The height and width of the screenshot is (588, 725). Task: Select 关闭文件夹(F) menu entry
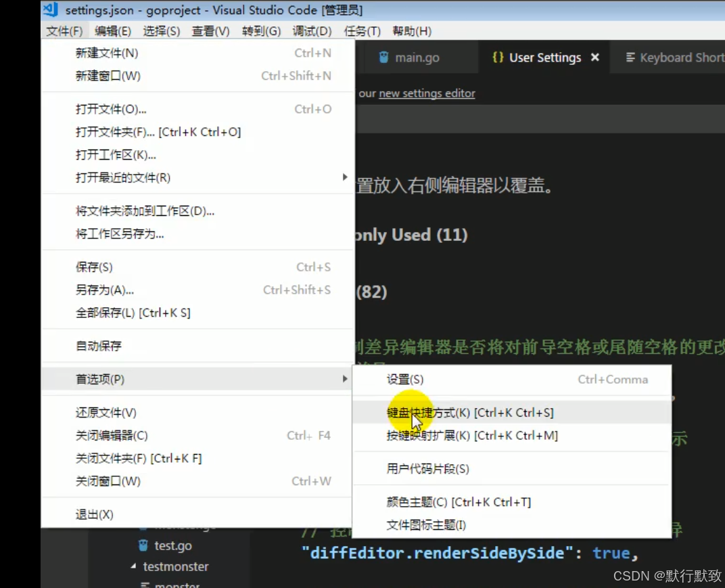198,458
